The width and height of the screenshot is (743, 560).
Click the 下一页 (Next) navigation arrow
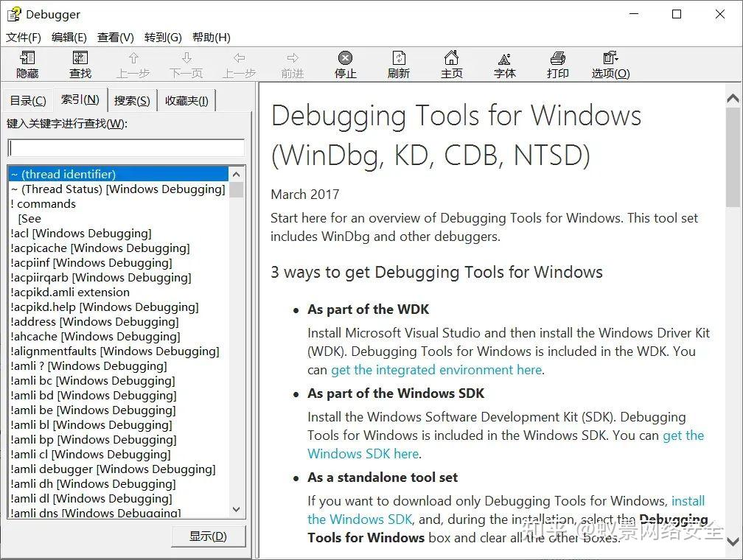(186, 63)
